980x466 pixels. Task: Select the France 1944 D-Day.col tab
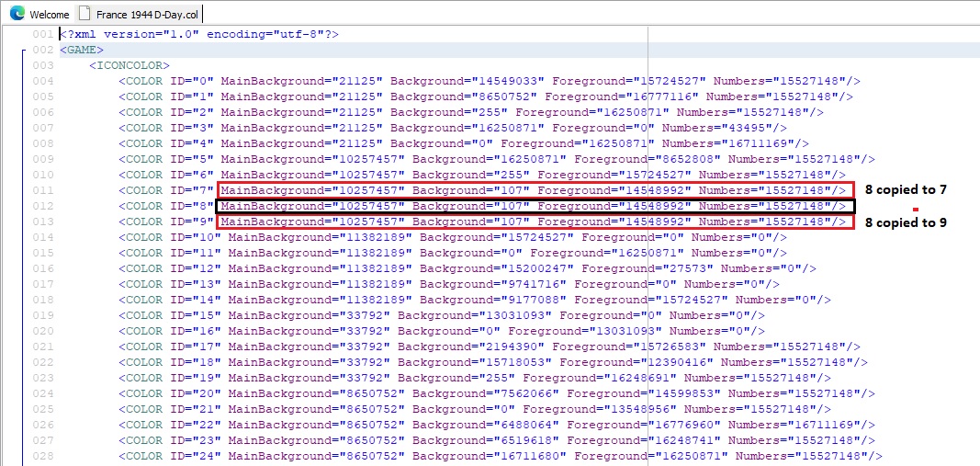point(139,14)
